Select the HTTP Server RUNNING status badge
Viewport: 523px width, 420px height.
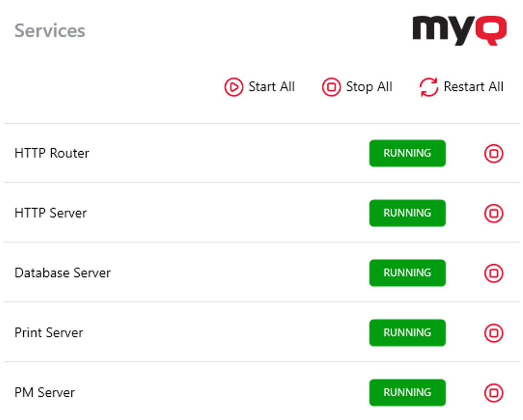point(407,213)
